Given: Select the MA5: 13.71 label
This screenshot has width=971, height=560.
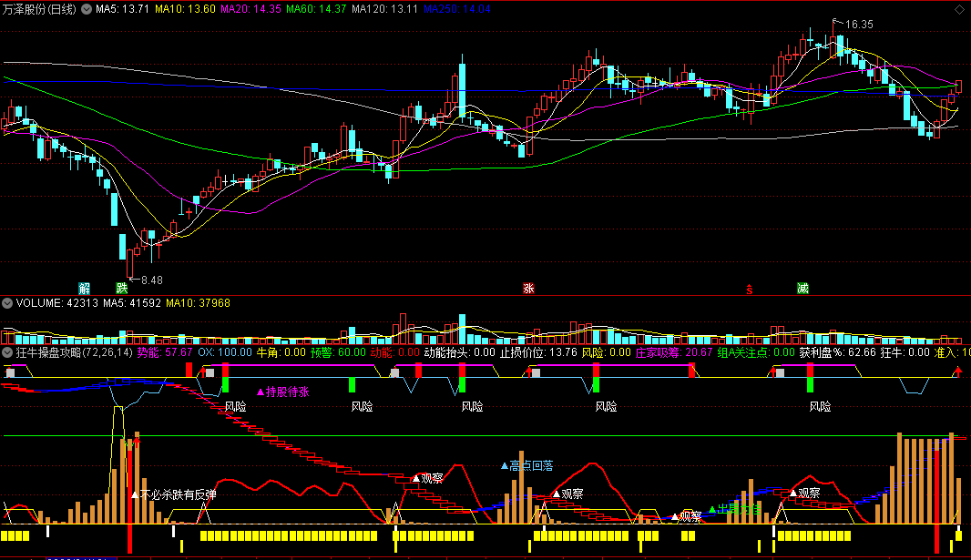Looking at the screenshot, I should pos(123,9).
